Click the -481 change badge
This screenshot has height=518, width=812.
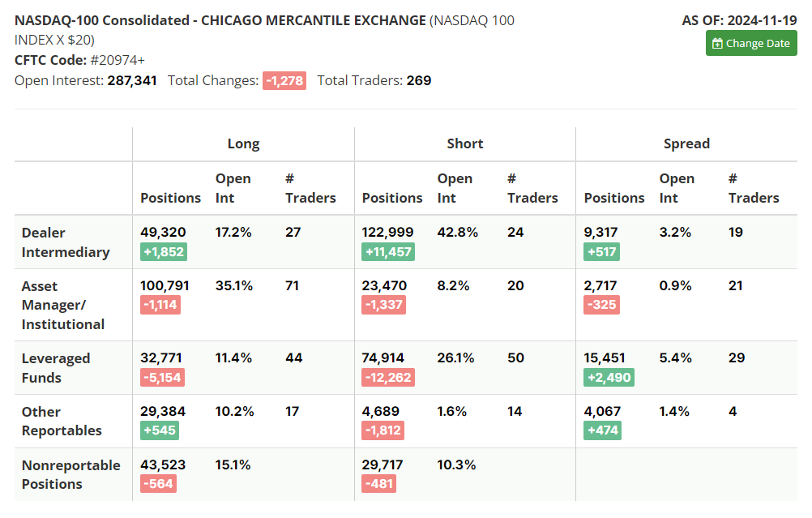[x=379, y=484]
